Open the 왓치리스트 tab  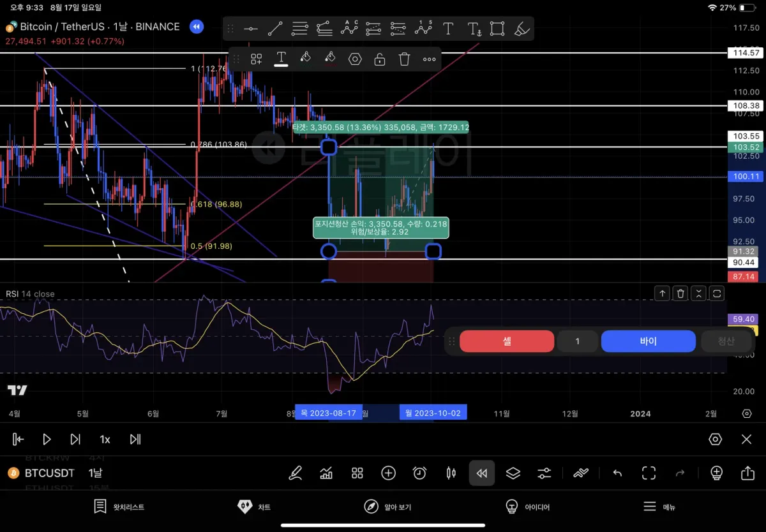(x=119, y=507)
